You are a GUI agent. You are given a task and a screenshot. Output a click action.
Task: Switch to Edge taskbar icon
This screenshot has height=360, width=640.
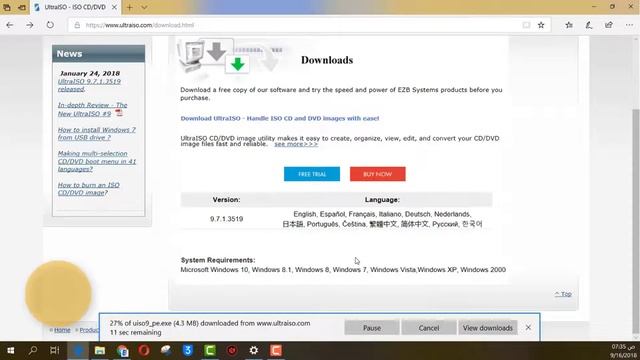(78, 350)
